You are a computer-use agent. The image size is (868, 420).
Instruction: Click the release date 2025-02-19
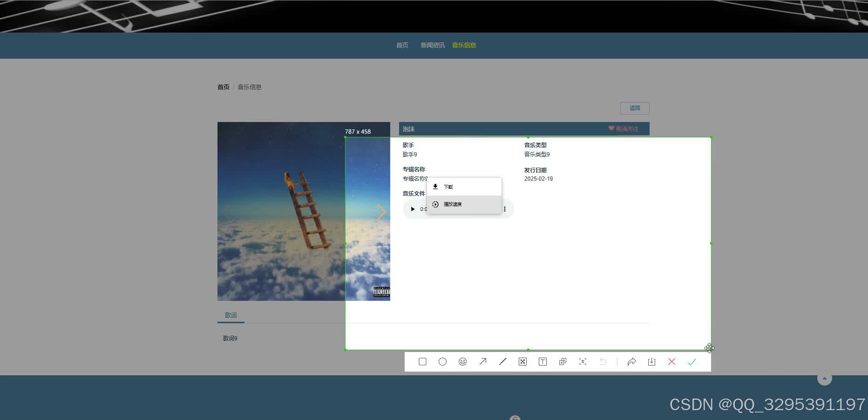click(x=538, y=179)
